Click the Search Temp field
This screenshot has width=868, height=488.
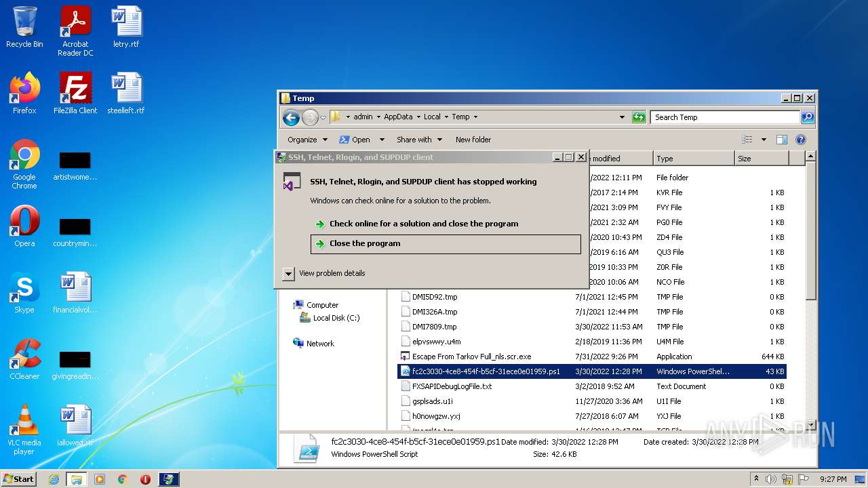[724, 117]
